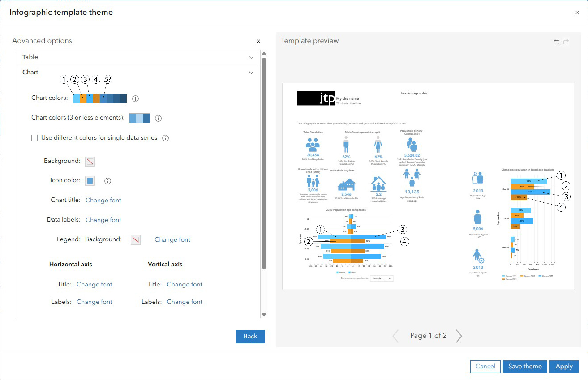The width and height of the screenshot is (588, 380).
Task: Change font for Data labels
Action: (x=103, y=220)
